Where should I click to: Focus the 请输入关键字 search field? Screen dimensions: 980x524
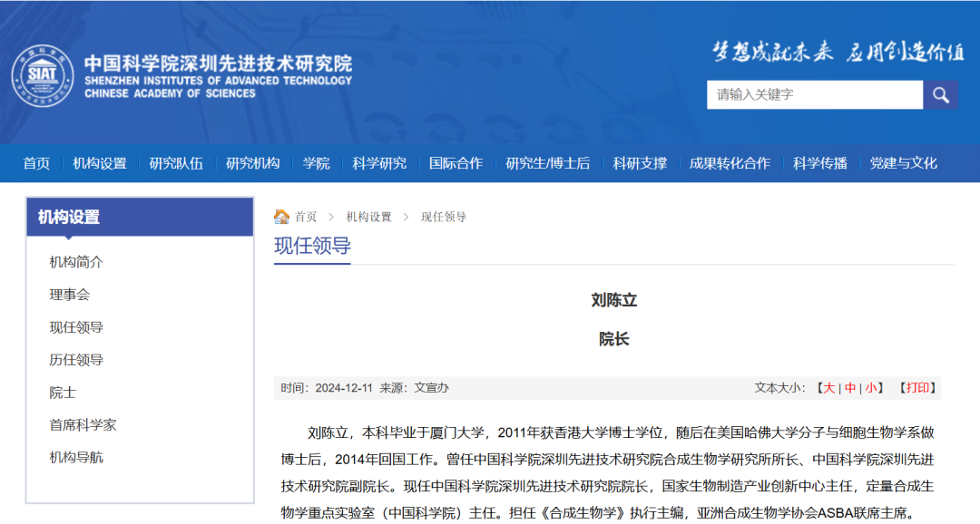tap(814, 95)
